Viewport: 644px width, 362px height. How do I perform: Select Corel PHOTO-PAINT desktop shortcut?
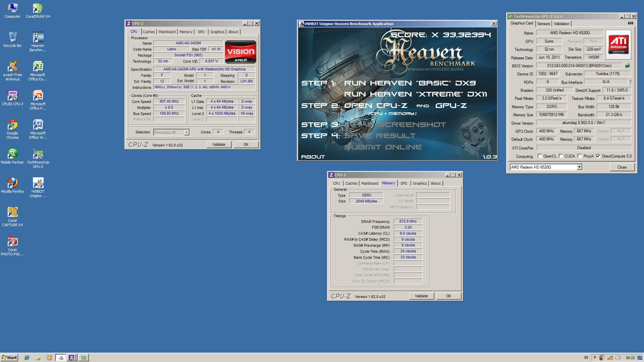pyautogui.click(x=12, y=246)
